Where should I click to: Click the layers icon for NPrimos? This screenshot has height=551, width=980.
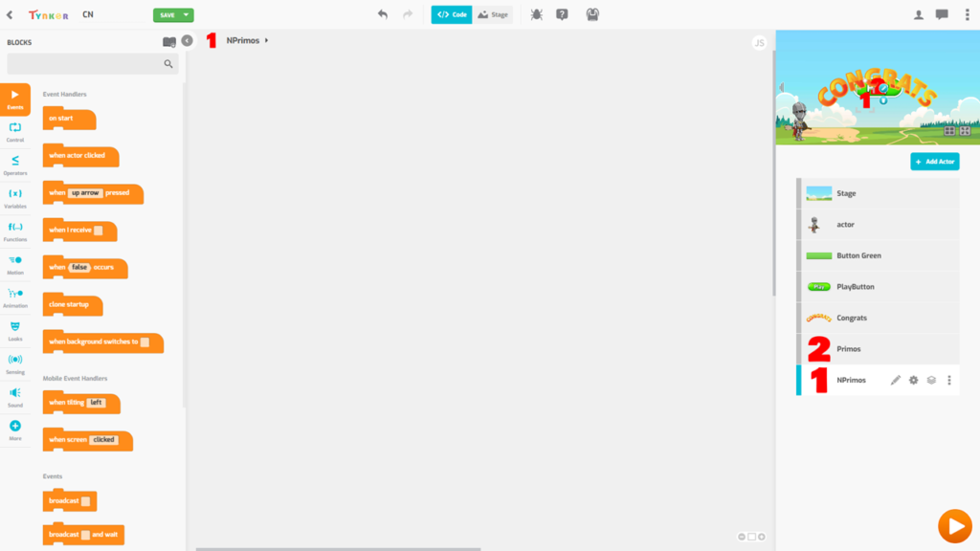point(931,380)
